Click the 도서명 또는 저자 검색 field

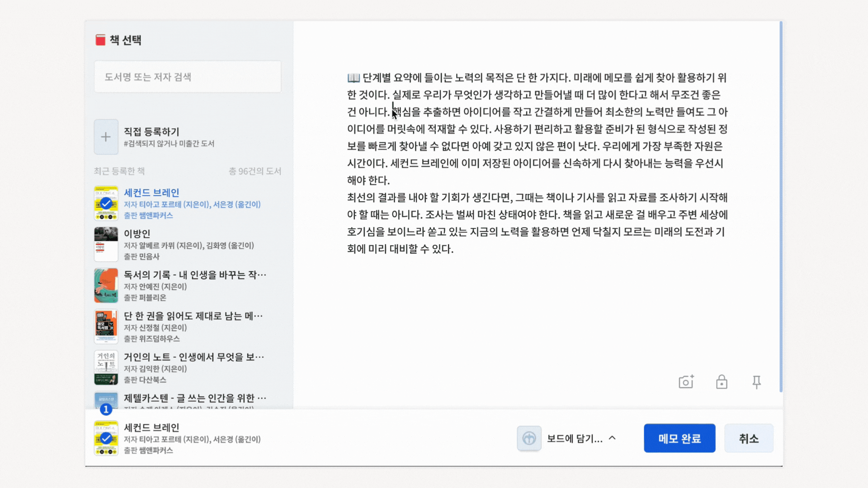tap(188, 77)
